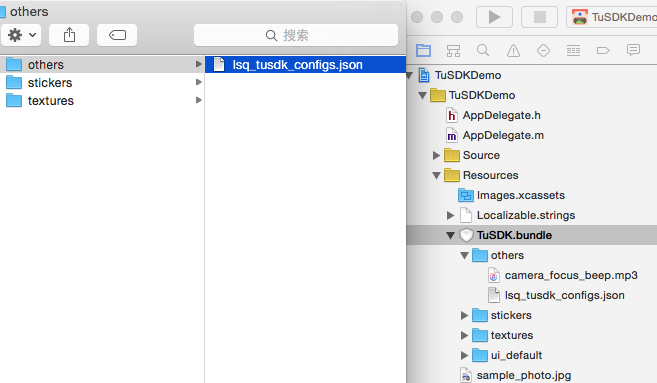Expand the Source group triangle

436,155
